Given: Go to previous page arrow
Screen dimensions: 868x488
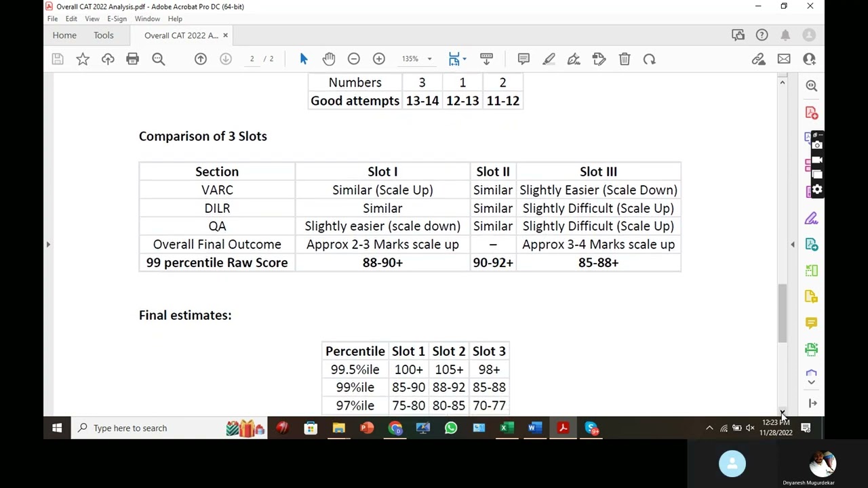Looking at the screenshot, I should click(x=201, y=59).
